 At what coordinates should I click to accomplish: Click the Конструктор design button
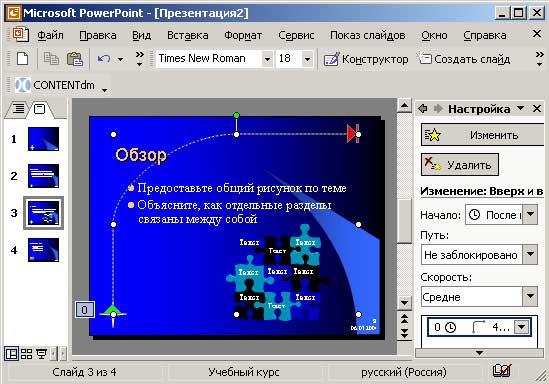(x=366, y=59)
